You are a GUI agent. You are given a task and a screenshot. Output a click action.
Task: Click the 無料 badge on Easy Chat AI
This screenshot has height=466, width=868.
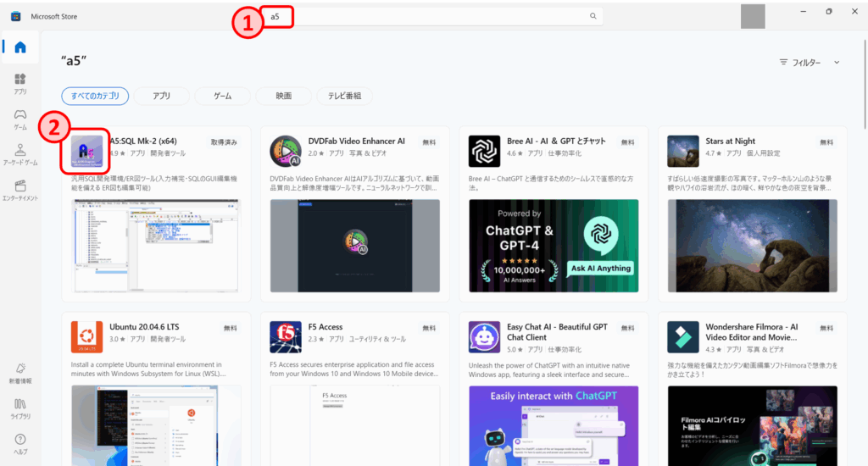[628, 328]
